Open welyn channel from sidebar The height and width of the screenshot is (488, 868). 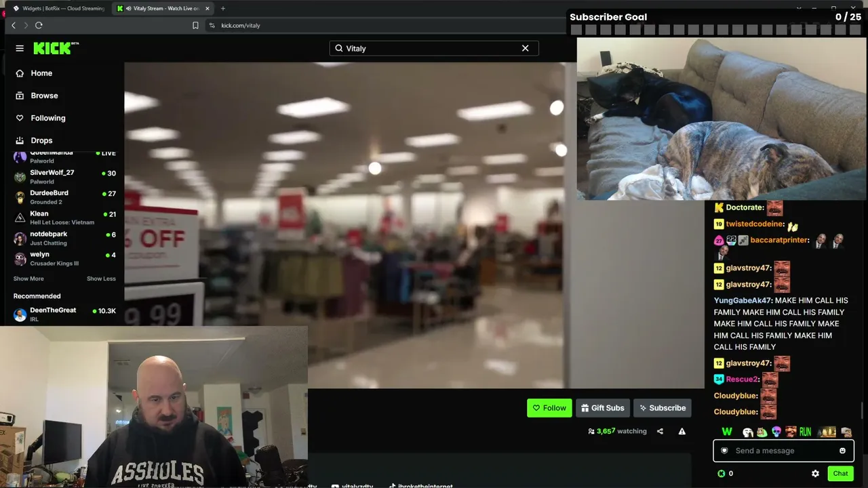tap(64, 258)
